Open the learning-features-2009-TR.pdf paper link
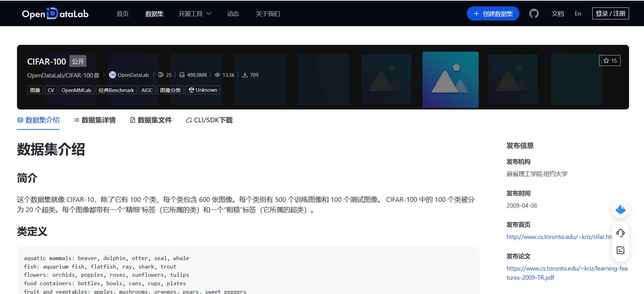This screenshot has height=294, width=644. click(x=567, y=273)
